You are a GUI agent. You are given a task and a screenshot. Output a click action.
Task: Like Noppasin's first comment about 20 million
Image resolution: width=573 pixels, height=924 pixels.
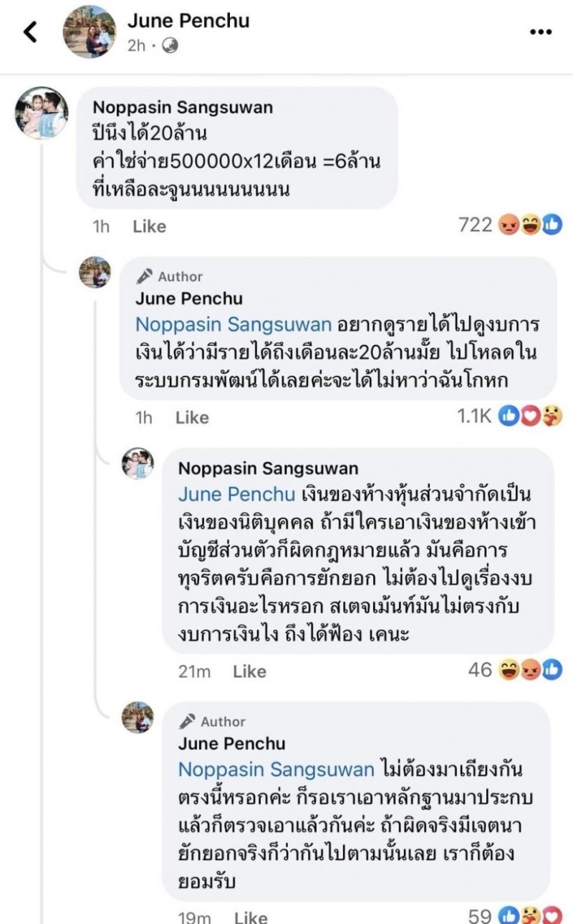[x=149, y=226]
